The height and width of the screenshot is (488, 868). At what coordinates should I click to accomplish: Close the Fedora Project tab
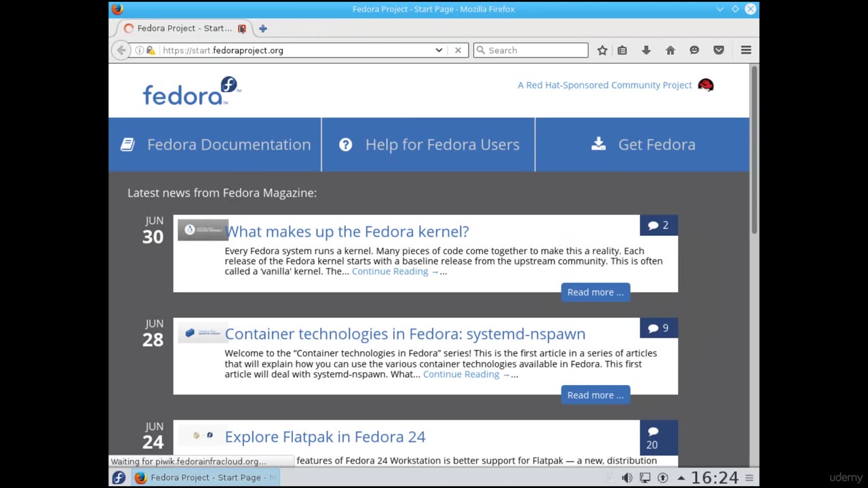point(241,28)
